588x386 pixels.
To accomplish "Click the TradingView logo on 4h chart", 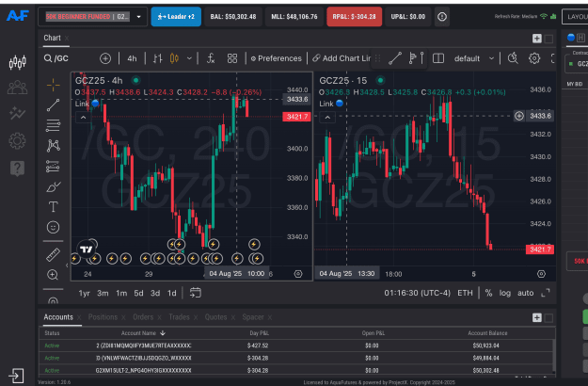I will (x=87, y=249).
